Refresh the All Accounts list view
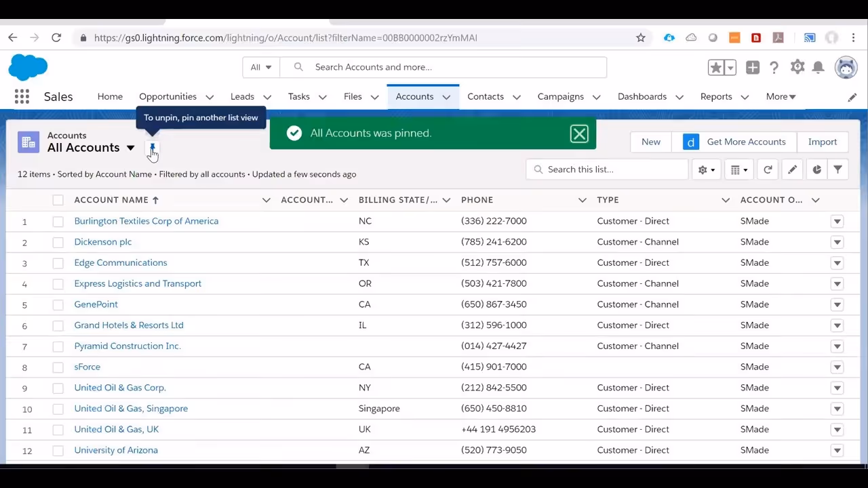 768,169
